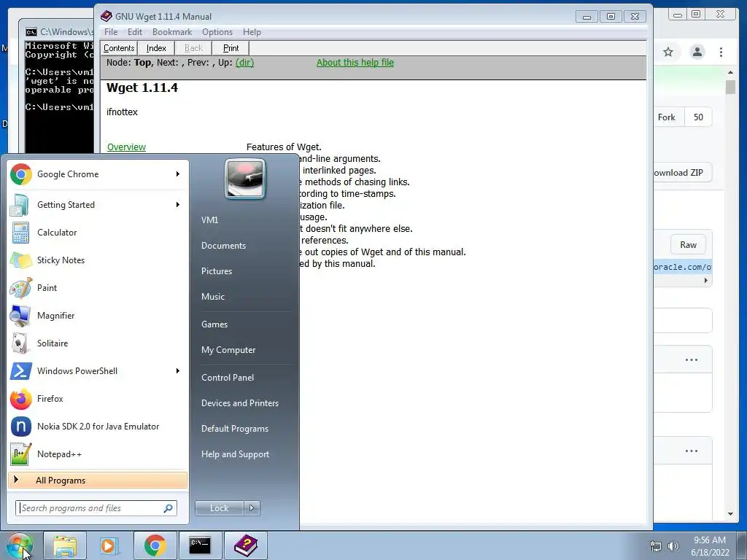Screen dimensions: 747x560
Task: Open Edit menu in Wget manual
Action: click(135, 32)
